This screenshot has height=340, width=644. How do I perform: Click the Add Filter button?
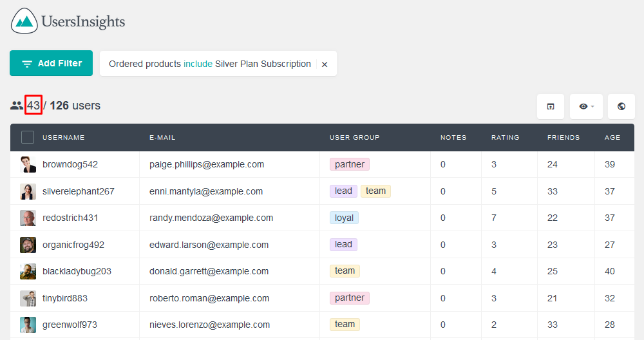[52, 63]
